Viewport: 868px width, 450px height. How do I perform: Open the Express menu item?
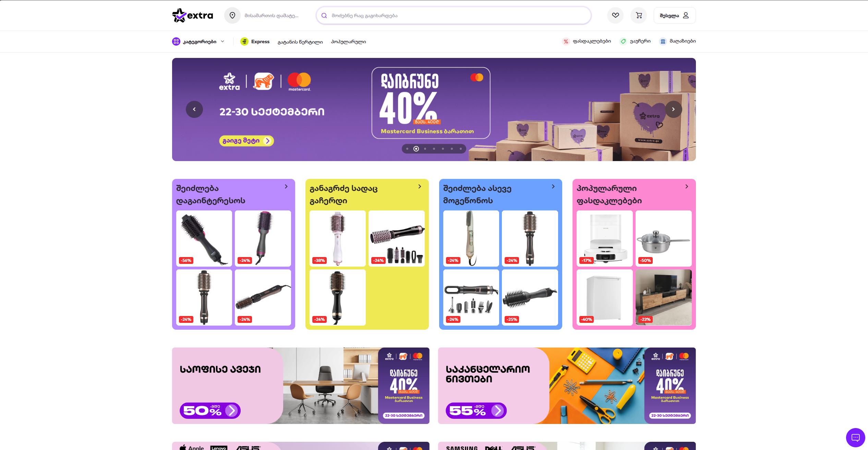255,41
